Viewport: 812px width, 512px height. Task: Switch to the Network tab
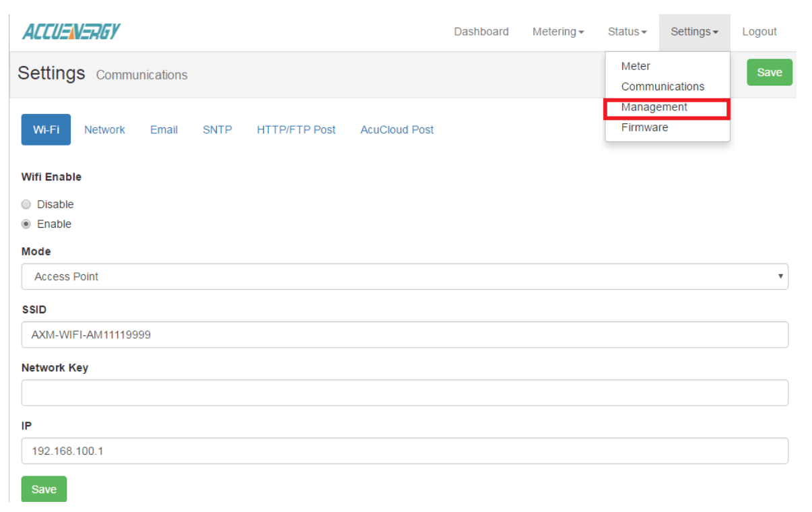pyautogui.click(x=104, y=129)
